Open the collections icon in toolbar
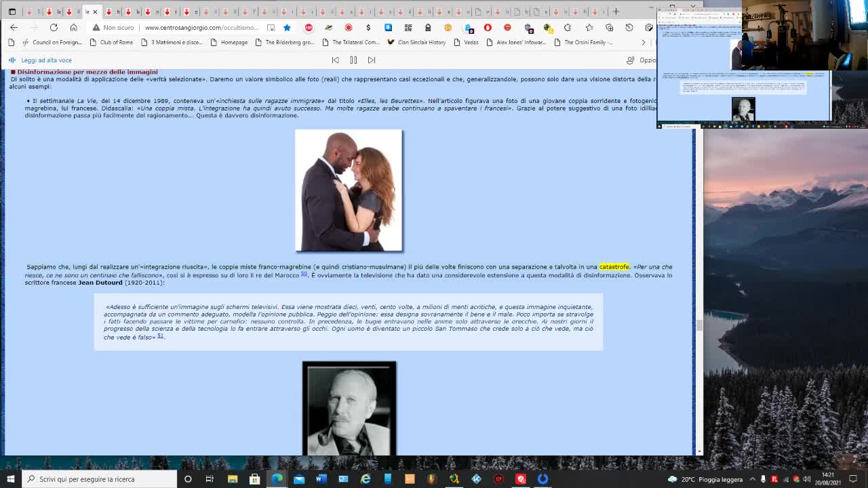 [x=609, y=28]
